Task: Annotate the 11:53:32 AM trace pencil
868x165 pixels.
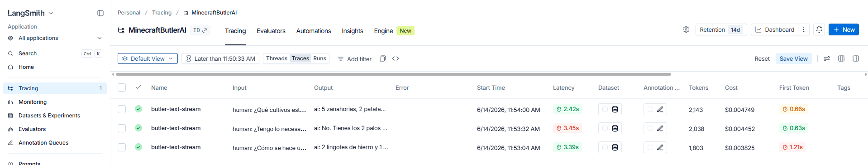Action: click(660, 128)
